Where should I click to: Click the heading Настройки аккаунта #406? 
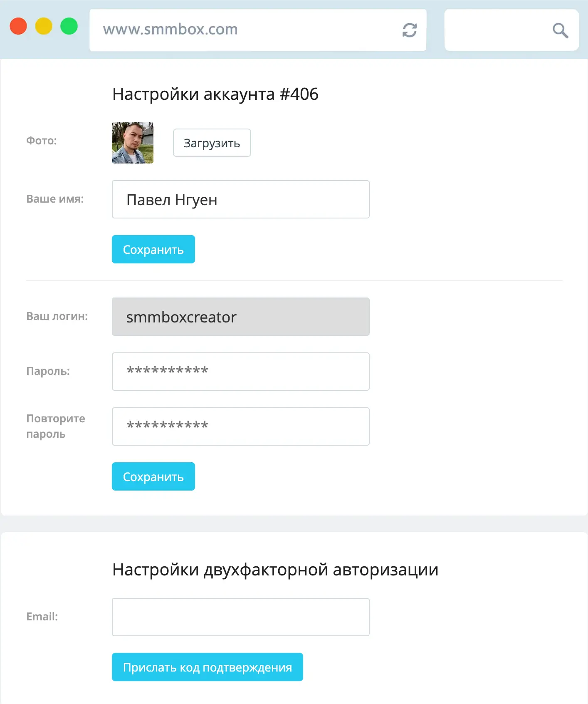(215, 94)
